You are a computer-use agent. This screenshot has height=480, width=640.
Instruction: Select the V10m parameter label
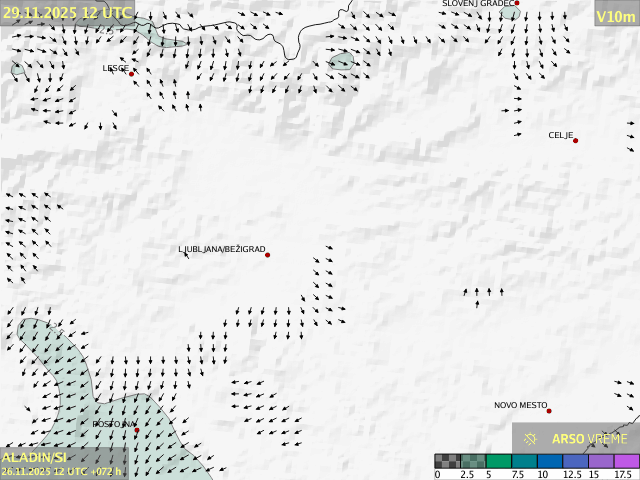point(615,16)
